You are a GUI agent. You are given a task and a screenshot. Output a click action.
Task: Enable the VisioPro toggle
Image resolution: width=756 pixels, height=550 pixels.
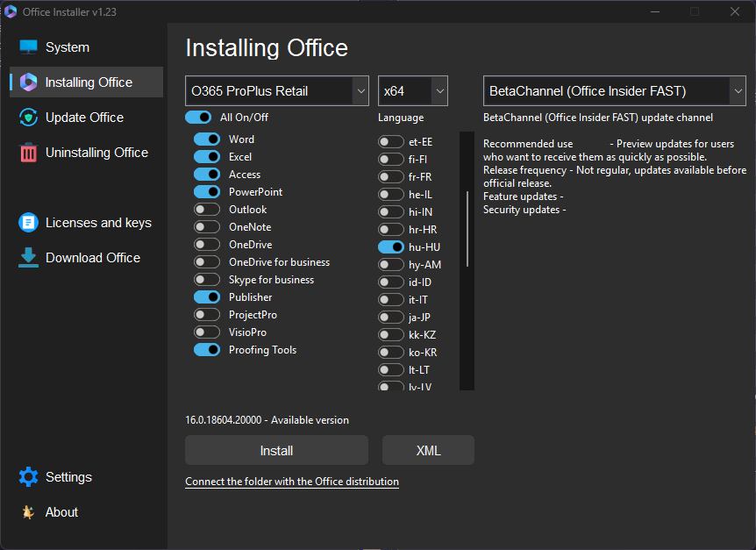207,332
